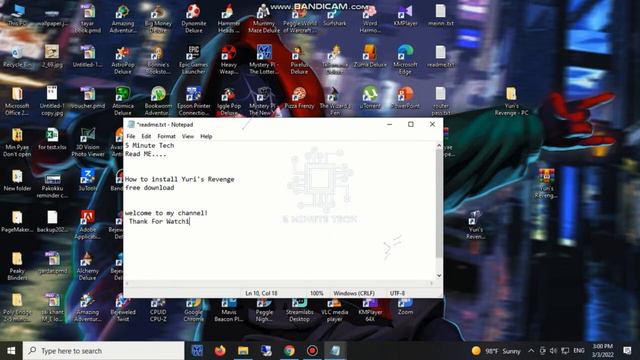Viewport: 640px width, 360px height.
Task: Show hidden system tray icons
Action: point(531,351)
